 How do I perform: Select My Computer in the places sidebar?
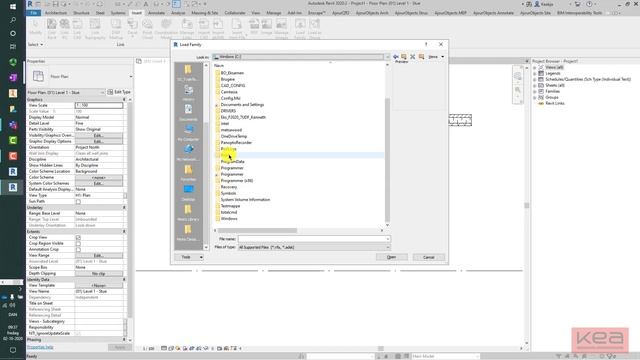188,132
